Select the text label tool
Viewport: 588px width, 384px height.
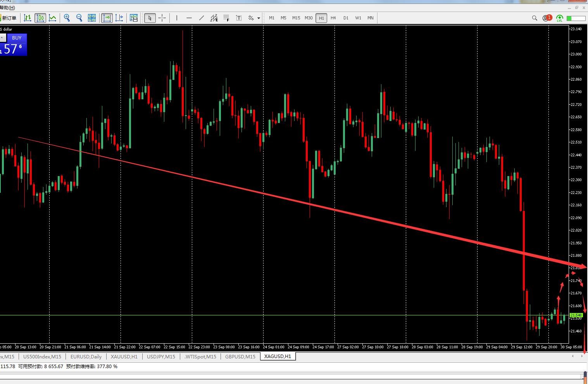[239, 18]
